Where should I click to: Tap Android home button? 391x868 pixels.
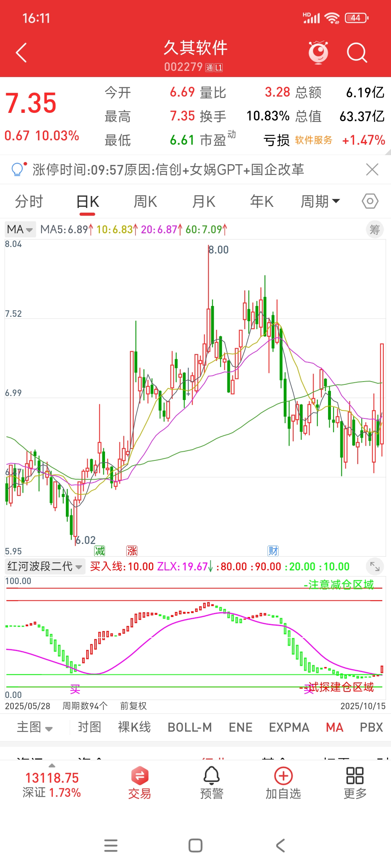point(195,846)
